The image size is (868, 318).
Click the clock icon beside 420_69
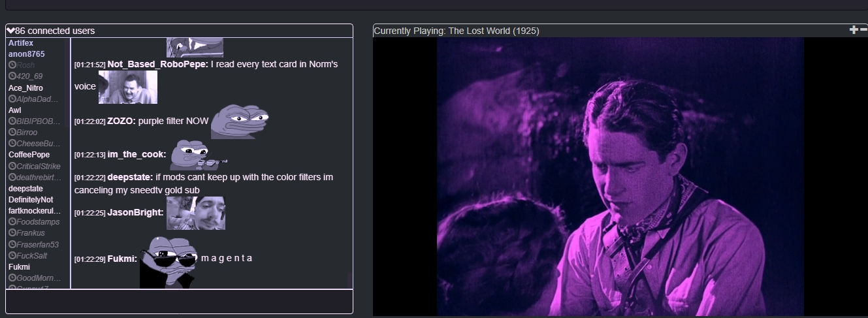coord(12,76)
